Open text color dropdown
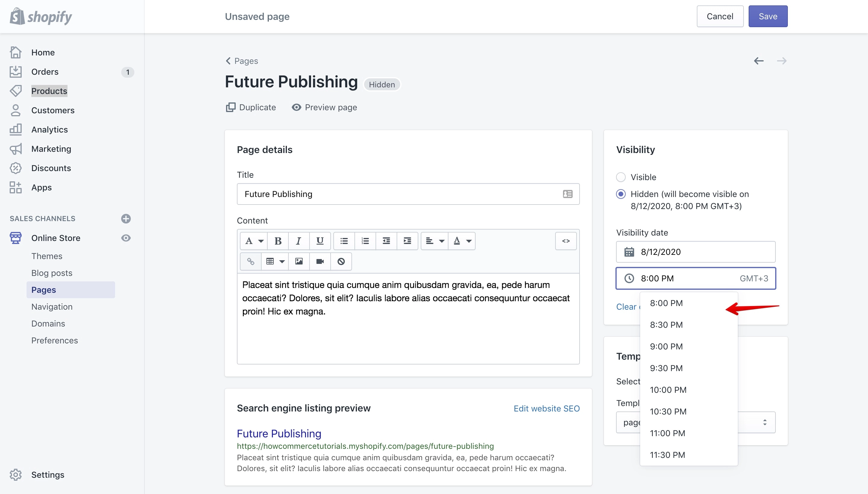This screenshot has height=494, width=868. coord(462,241)
